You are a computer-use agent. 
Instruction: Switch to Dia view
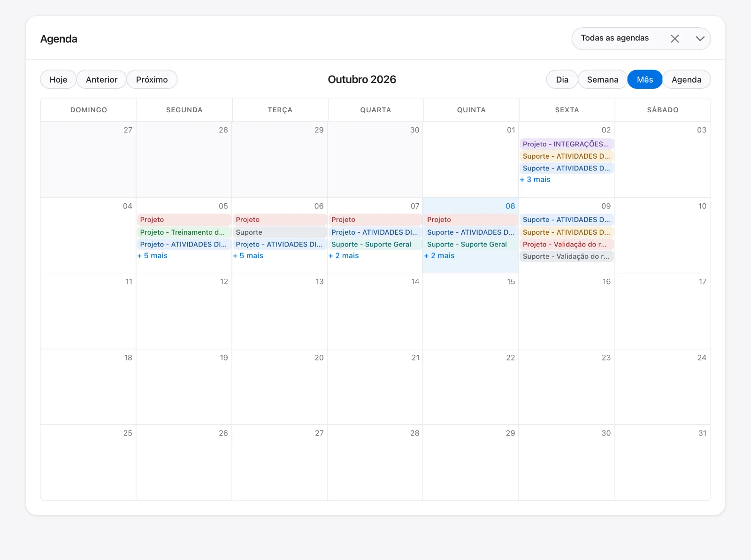pos(562,79)
